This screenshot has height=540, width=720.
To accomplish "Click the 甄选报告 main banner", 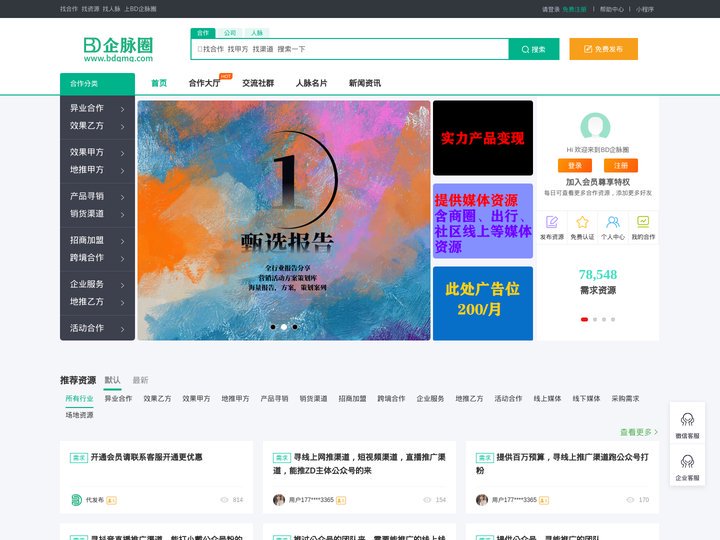I will (284, 220).
